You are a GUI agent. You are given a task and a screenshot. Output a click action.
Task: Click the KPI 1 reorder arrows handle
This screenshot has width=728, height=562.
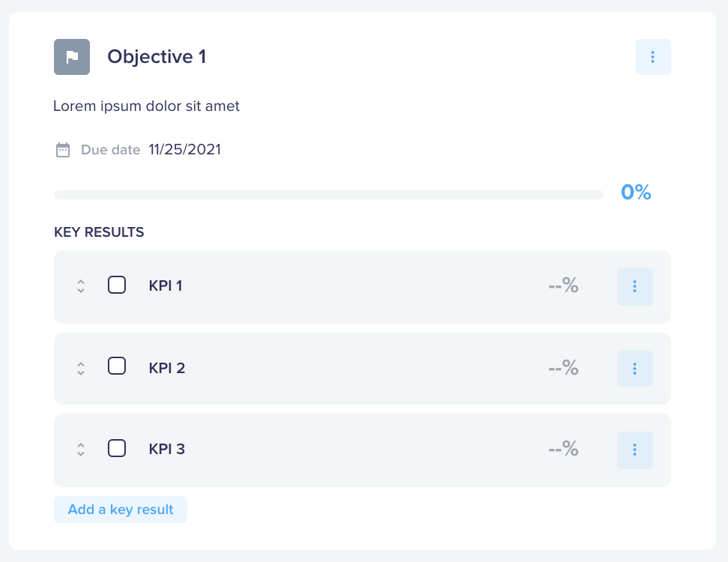tap(81, 286)
